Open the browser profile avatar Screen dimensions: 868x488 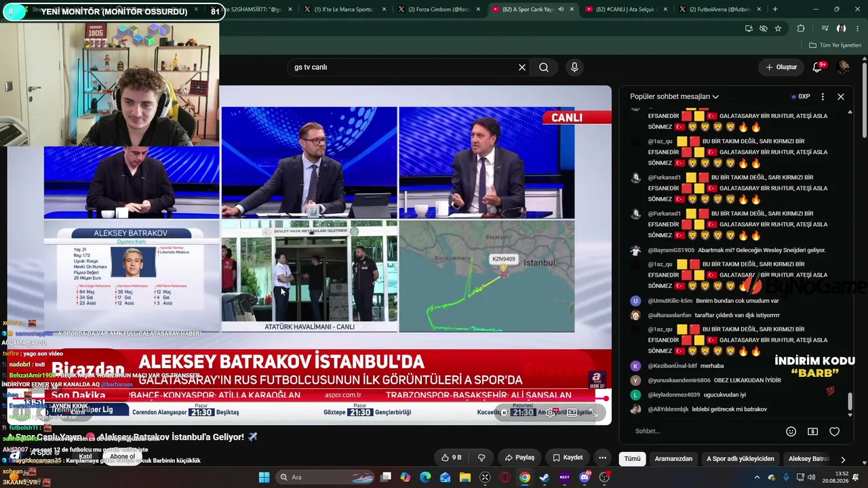click(841, 28)
